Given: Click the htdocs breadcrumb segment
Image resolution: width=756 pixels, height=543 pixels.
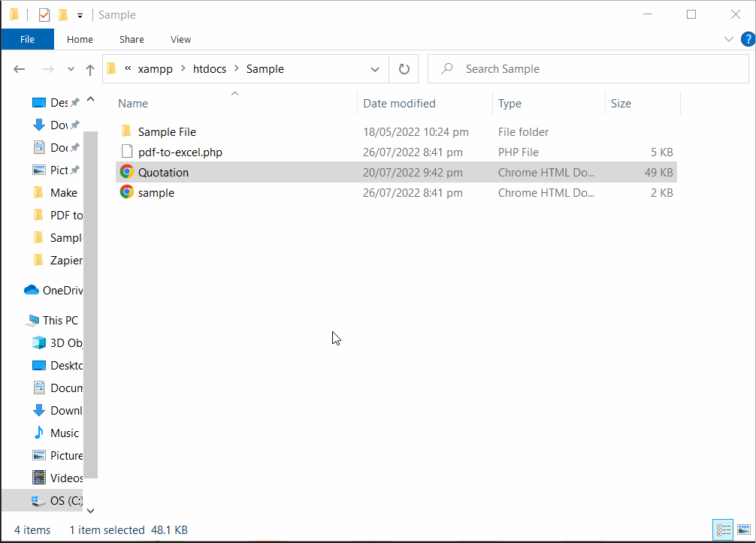Looking at the screenshot, I should tap(209, 69).
